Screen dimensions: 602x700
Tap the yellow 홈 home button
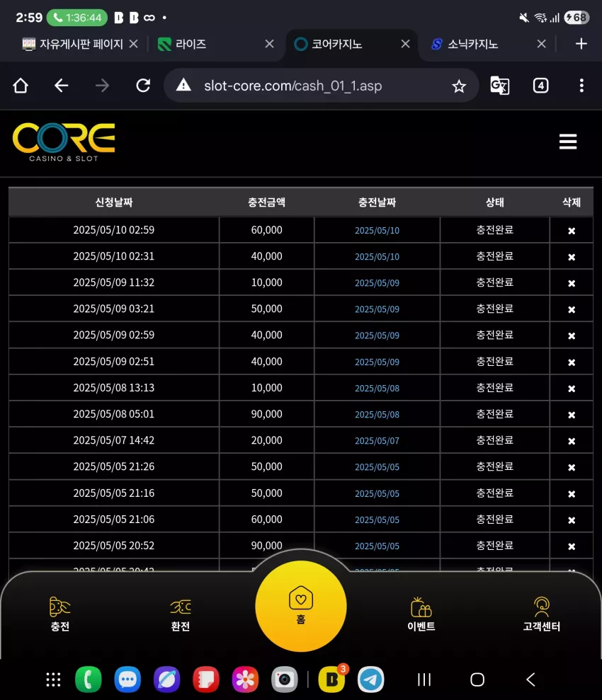click(301, 606)
